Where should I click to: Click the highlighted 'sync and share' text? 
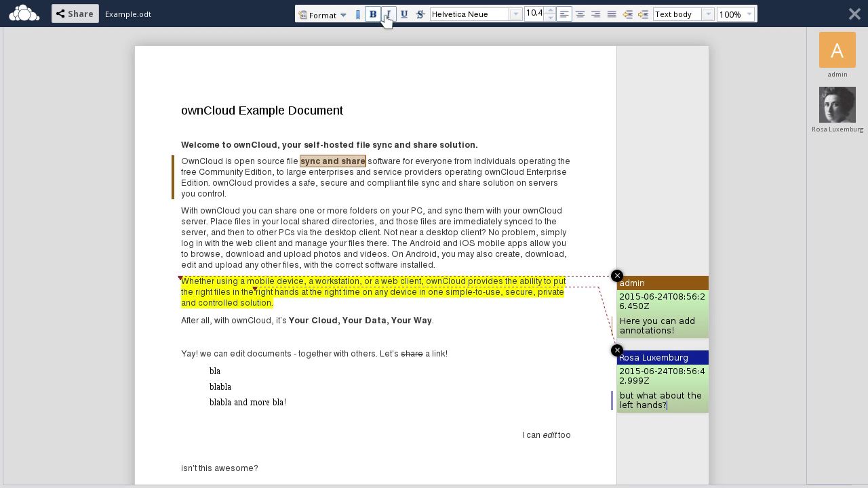pyautogui.click(x=333, y=161)
